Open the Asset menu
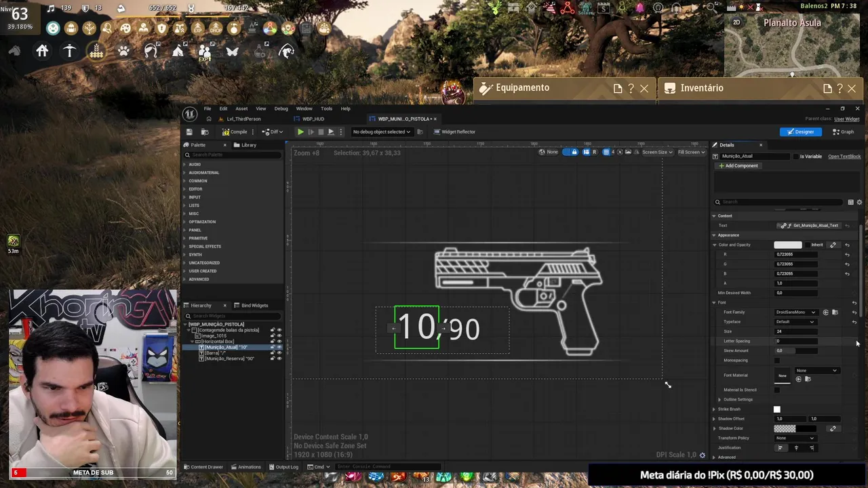Image resolution: width=868 pixels, height=488 pixels. point(241,108)
